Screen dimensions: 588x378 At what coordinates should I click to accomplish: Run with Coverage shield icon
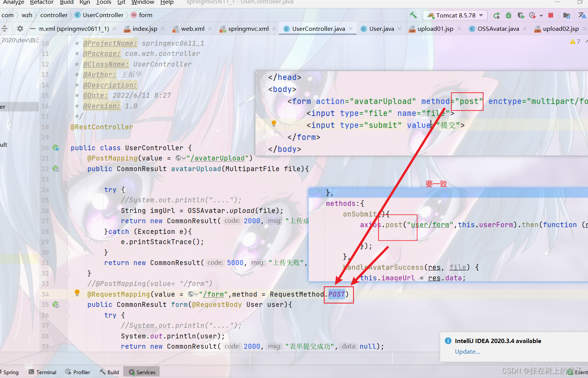pyautogui.click(x=521, y=16)
